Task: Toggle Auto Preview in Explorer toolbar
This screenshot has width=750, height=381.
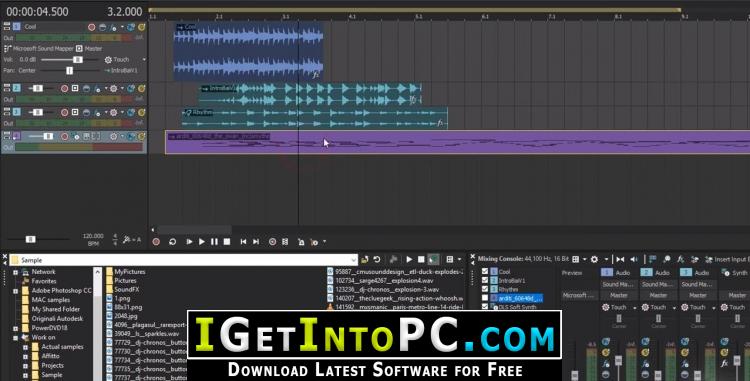Action: (433, 260)
